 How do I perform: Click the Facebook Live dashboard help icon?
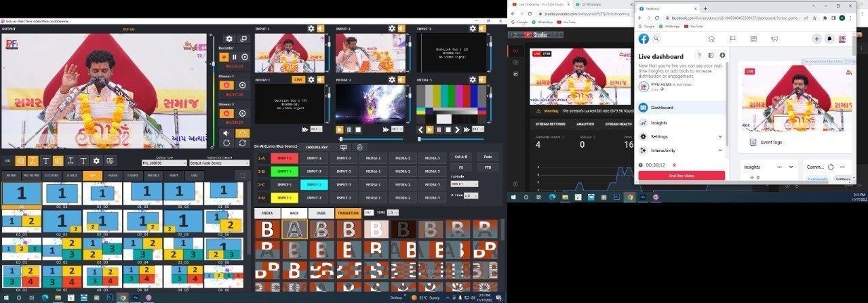click(x=698, y=56)
